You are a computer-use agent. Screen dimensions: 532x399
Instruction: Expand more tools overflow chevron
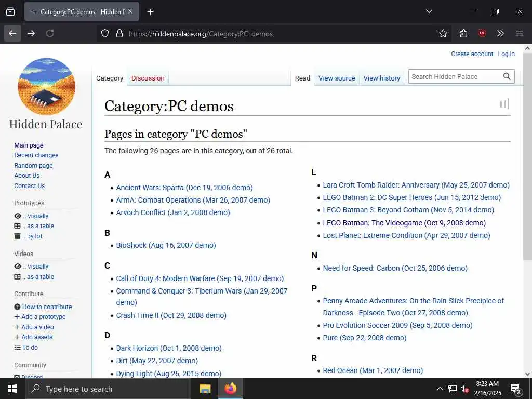pyautogui.click(x=500, y=33)
